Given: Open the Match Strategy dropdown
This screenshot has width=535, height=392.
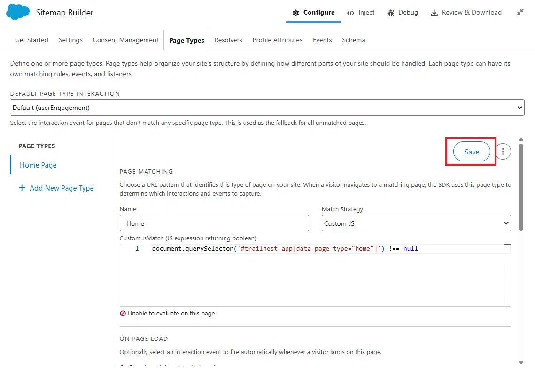Looking at the screenshot, I should tap(416, 223).
